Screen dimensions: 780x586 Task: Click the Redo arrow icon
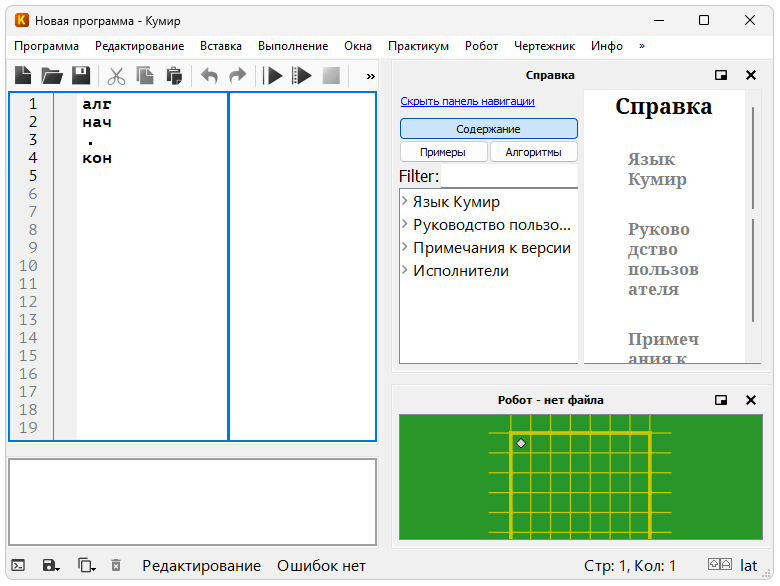237,76
